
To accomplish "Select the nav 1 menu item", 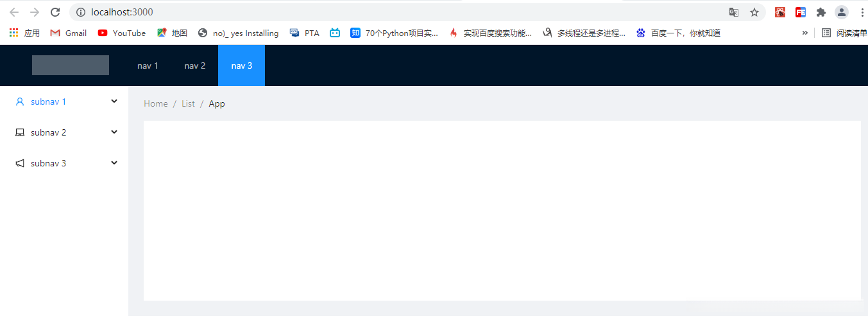I will pyautogui.click(x=148, y=66).
